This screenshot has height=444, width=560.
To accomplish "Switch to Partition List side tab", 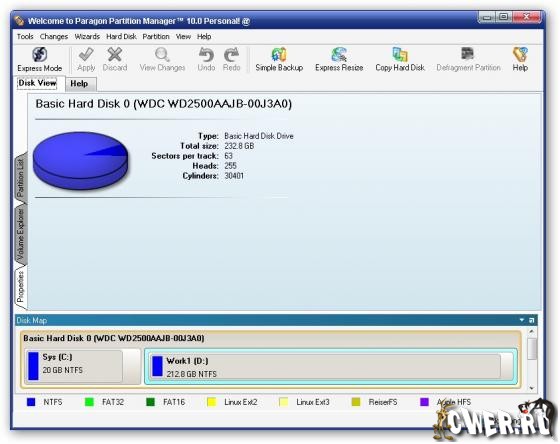I will (x=20, y=178).
